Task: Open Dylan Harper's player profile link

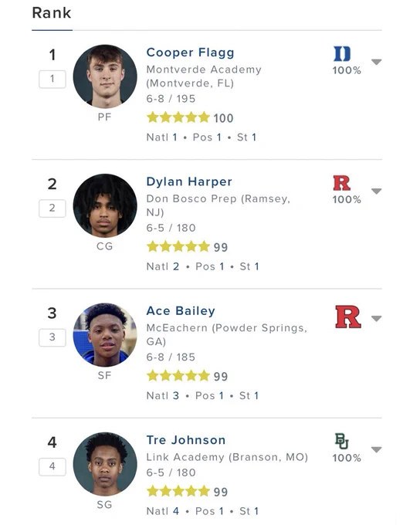Action: (x=189, y=181)
